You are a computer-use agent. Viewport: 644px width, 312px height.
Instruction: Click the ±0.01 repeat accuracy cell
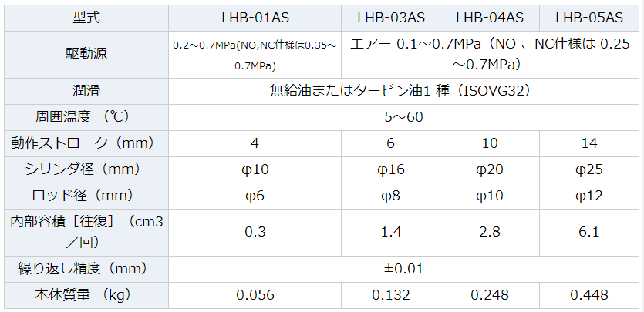403,269
